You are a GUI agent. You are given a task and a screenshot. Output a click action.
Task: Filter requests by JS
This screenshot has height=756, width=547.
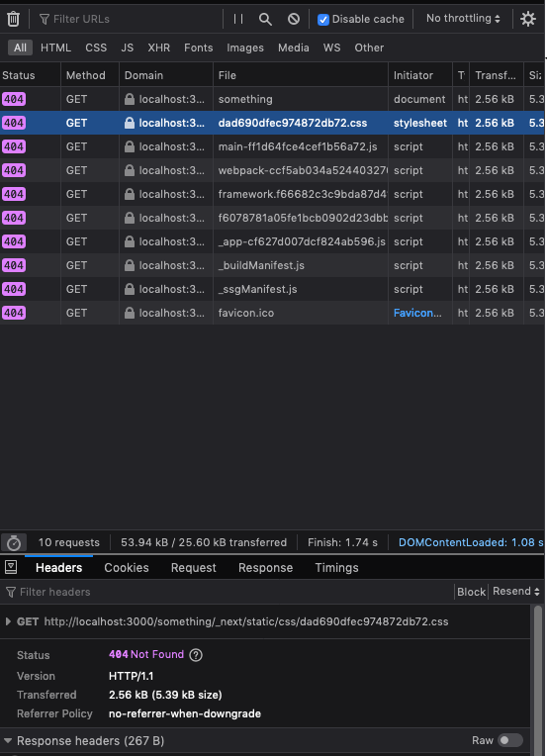click(x=128, y=47)
